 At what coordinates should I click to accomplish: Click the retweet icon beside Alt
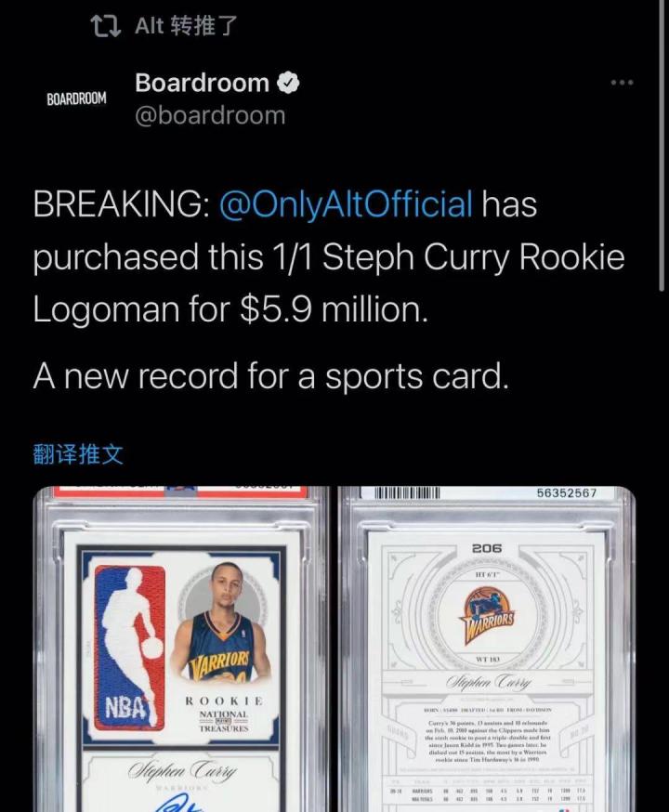106,26
